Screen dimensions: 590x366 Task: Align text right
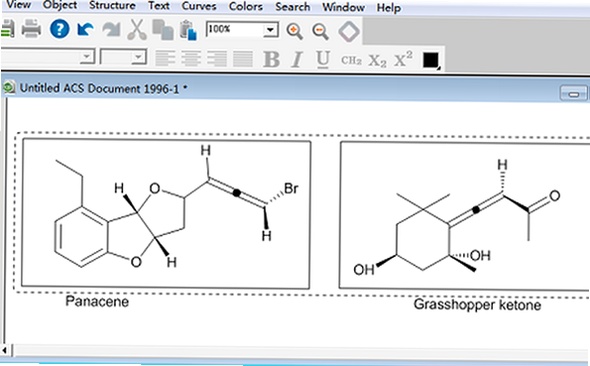(x=217, y=59)
